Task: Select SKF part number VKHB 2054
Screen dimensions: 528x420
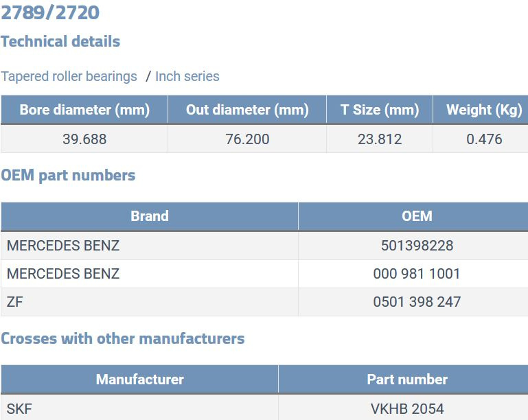Action: [x=407, y=409]
